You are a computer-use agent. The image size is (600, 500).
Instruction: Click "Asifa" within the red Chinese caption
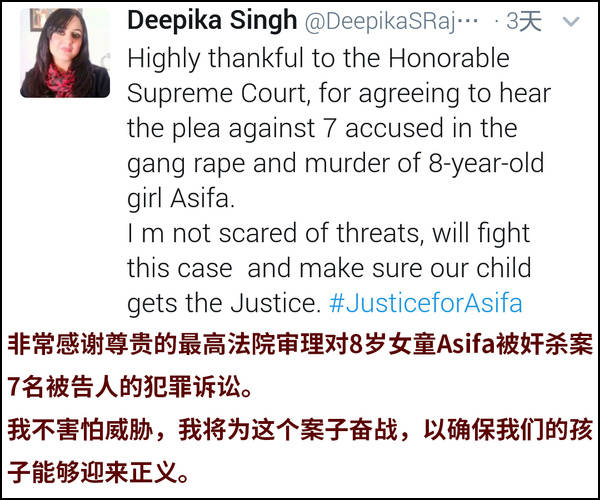(466, 344)
